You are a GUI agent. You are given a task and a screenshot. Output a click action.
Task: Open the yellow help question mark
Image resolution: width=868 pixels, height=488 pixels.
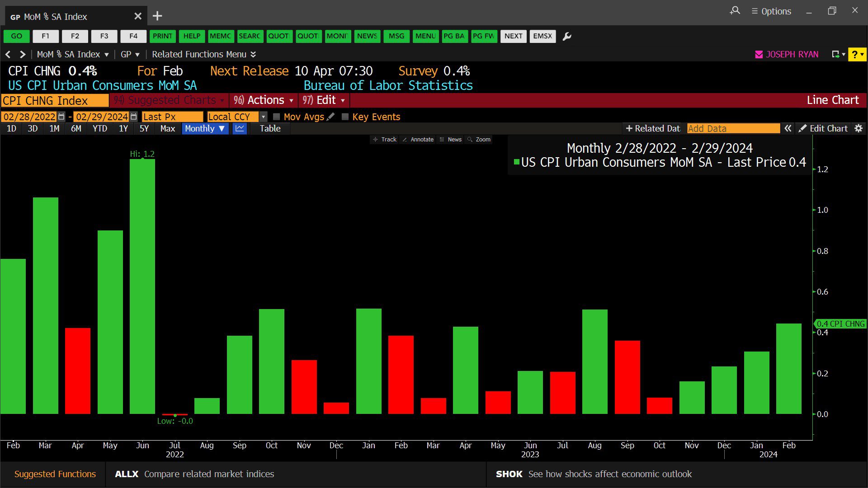pyautogui.click(x=857, y=54)
